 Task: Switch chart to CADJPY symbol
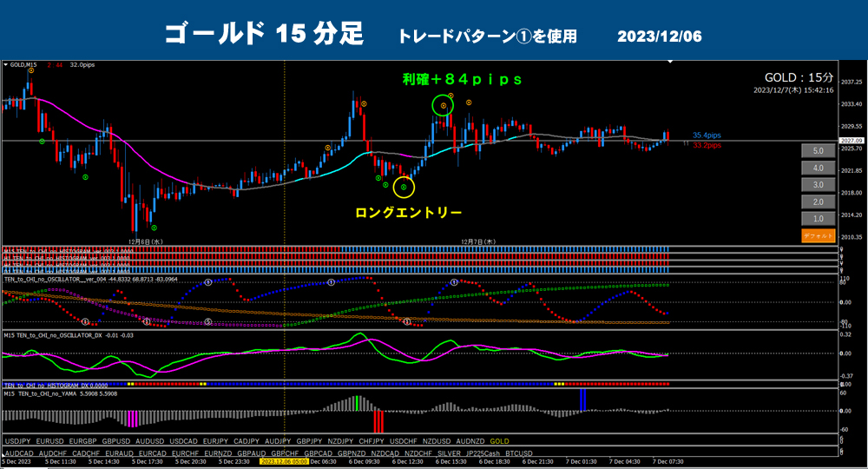(x=247, y=441)
